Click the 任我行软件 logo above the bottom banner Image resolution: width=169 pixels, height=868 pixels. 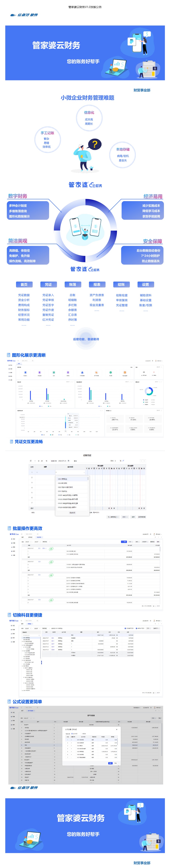[x=24, y=787]
